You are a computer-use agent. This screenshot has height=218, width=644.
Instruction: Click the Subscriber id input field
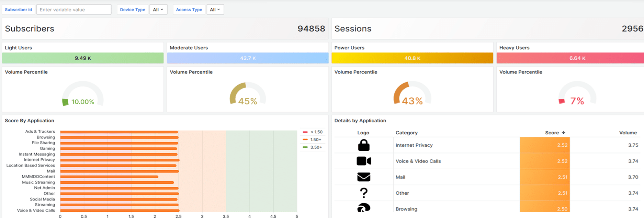click(x=74, y=10)
